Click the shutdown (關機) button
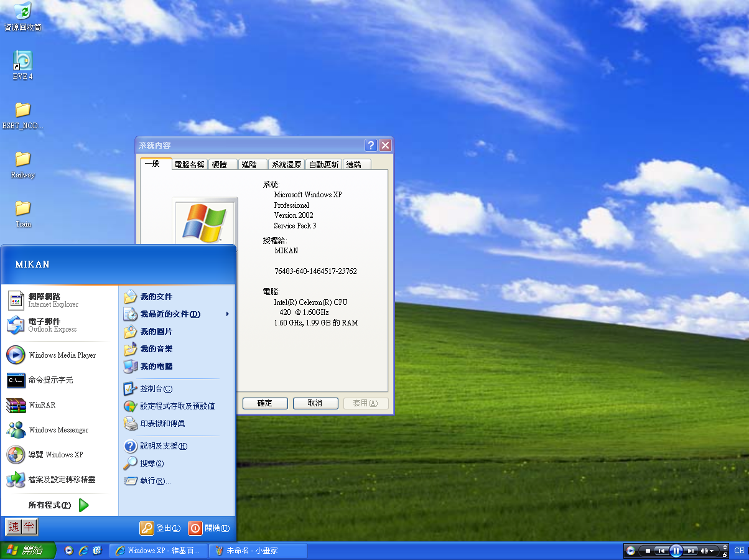749x560 pixels. tap(209, 528)
